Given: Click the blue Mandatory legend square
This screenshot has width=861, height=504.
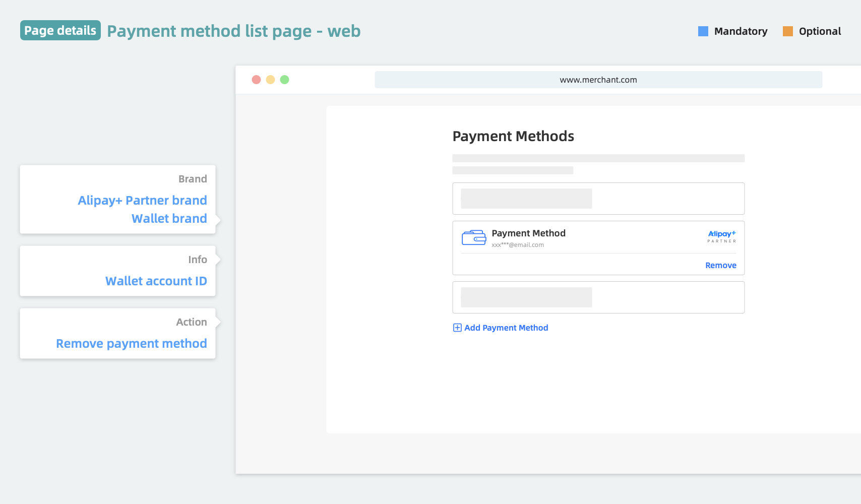Looking at the screenshot, I should pyautogui.click(x=703, y=31).
